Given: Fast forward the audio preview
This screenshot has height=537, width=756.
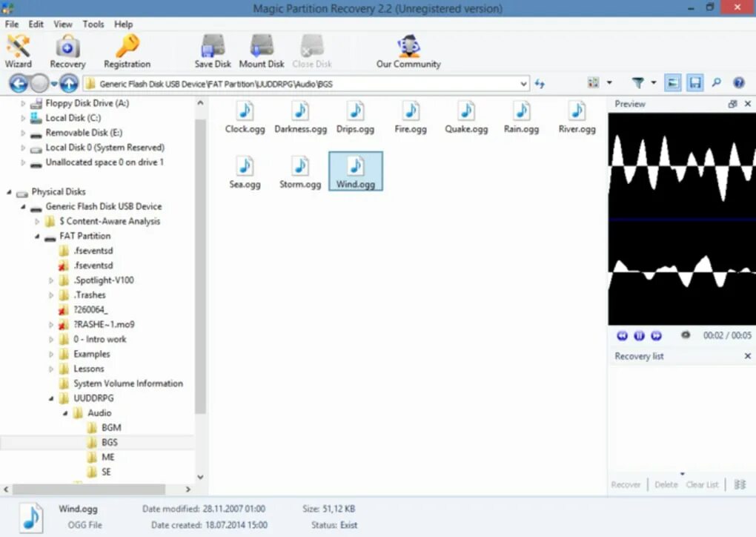Looking at the screenshot, I should pyautogui.click(x=656, y=335).
